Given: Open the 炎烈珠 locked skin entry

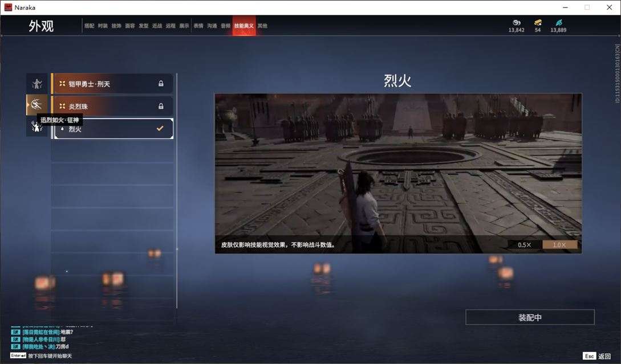Looking at the screenshot, I should [x=113, y=106].
